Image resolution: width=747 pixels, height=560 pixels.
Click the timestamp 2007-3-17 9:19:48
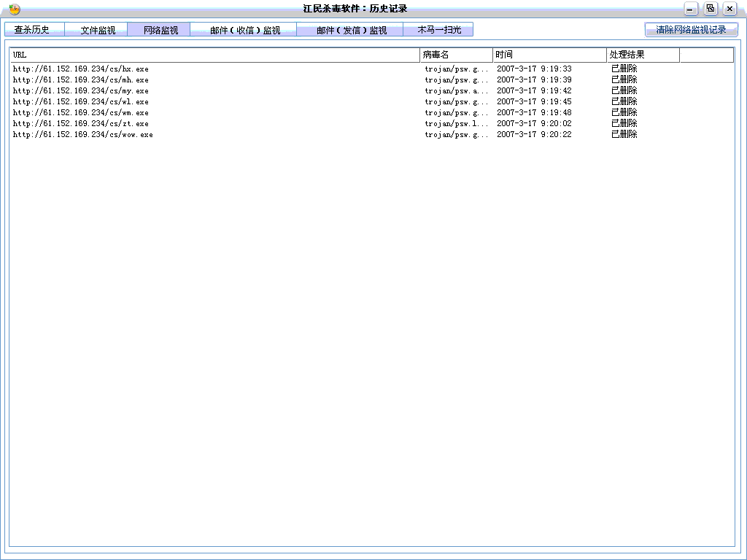point(534,112)
